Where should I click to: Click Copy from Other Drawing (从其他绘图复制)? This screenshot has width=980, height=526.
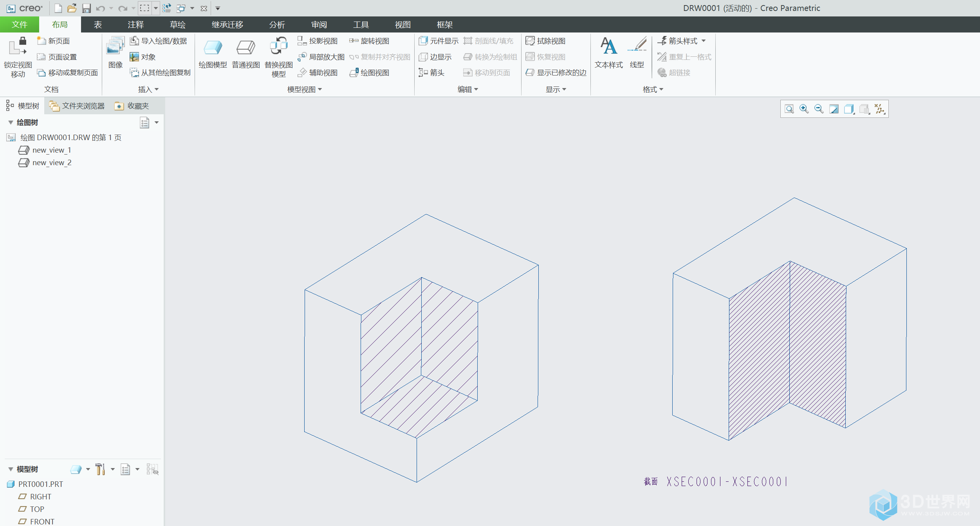160,72
